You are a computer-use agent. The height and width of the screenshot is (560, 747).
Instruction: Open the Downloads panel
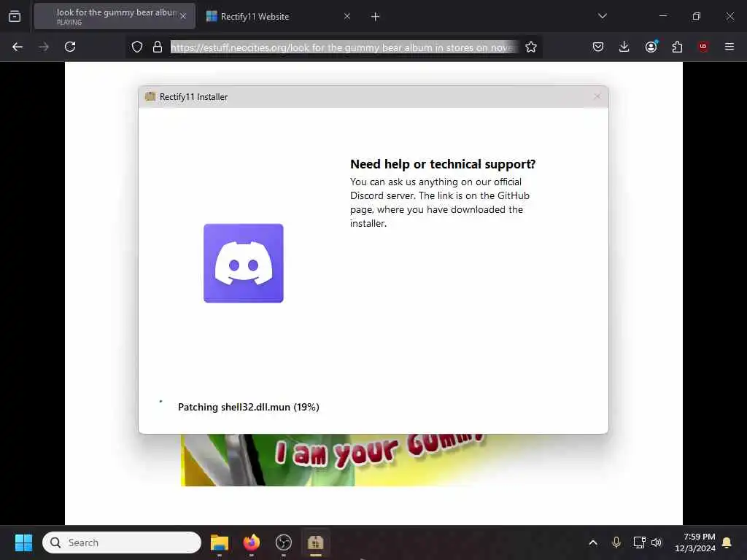[x=624, y=47]
